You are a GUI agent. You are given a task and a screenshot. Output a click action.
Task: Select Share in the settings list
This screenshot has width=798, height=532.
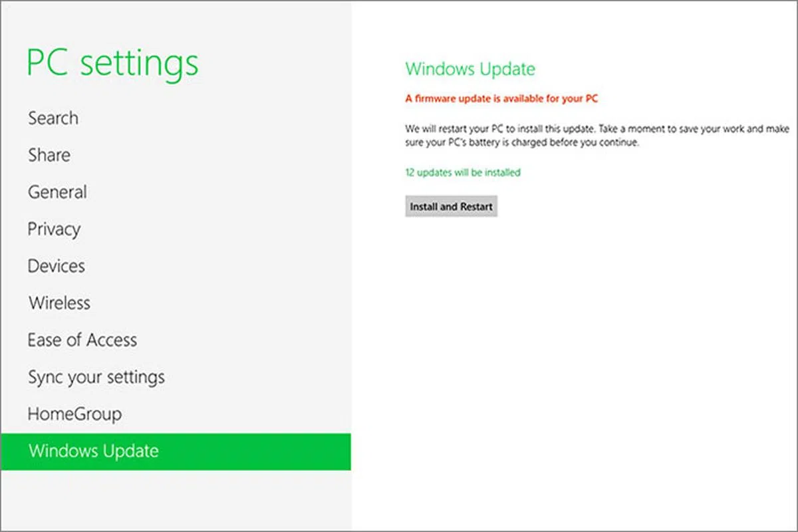click(49, 156)
